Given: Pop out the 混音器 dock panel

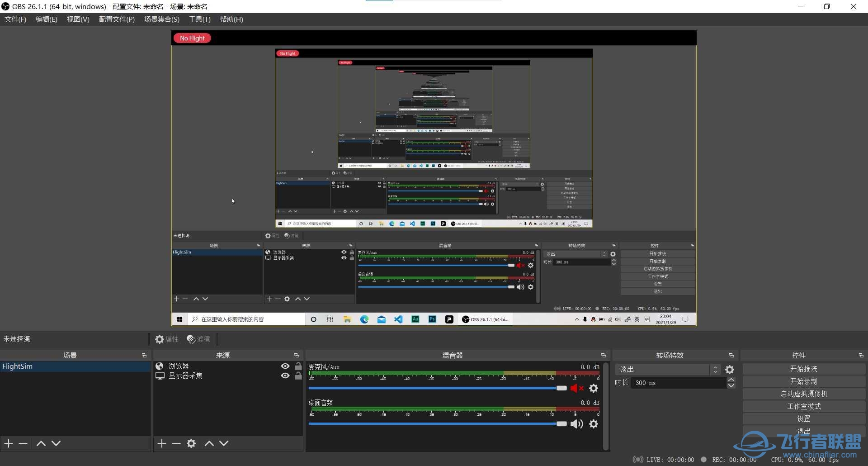Looking at the screenshot, I should click(x=603, y=355).
